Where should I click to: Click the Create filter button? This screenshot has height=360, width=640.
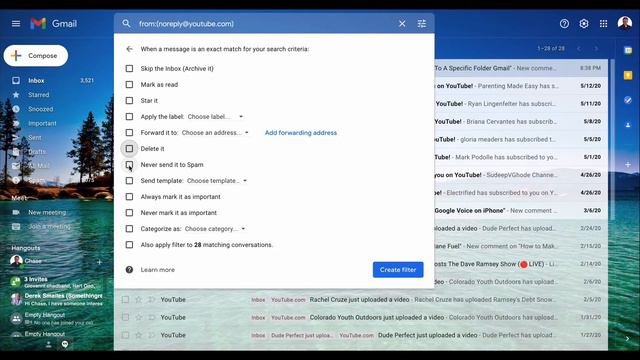(398, 270)
